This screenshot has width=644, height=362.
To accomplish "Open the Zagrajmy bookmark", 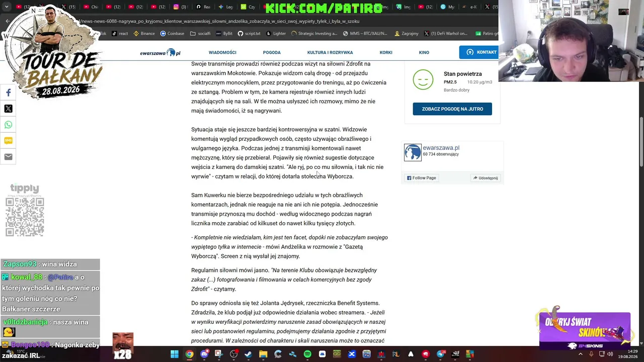I will 407,34.
